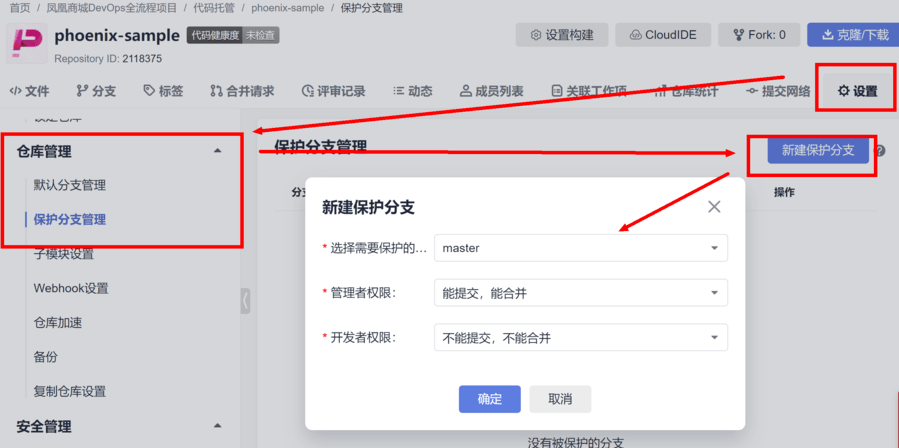This screenshot has width=899, height=448.
Task: Switch to the 标签 tab
Action: tap(163, 91)
